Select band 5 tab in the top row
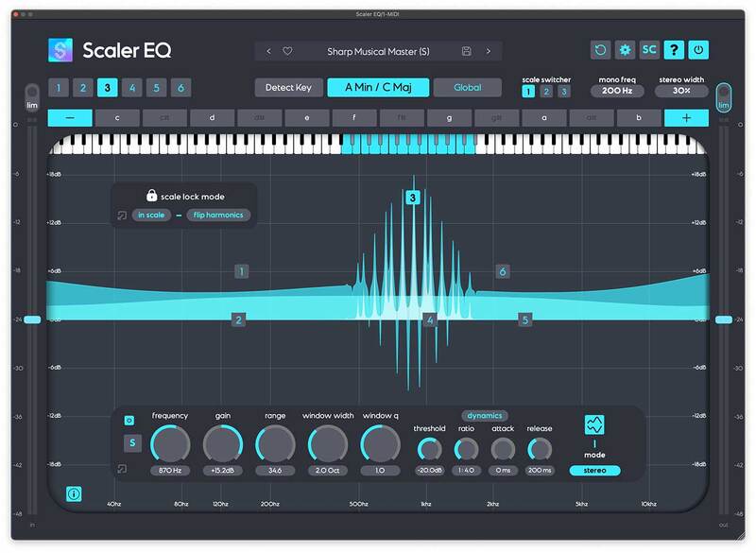The height and width of the screenshot is (553, 756). point(155,88)
